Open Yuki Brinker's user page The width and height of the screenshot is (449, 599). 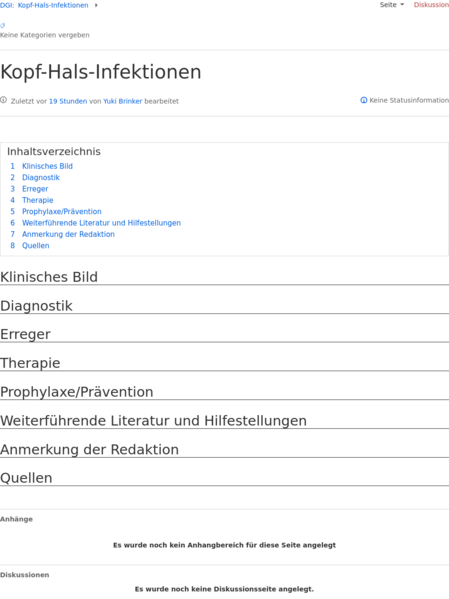(123, 101)
